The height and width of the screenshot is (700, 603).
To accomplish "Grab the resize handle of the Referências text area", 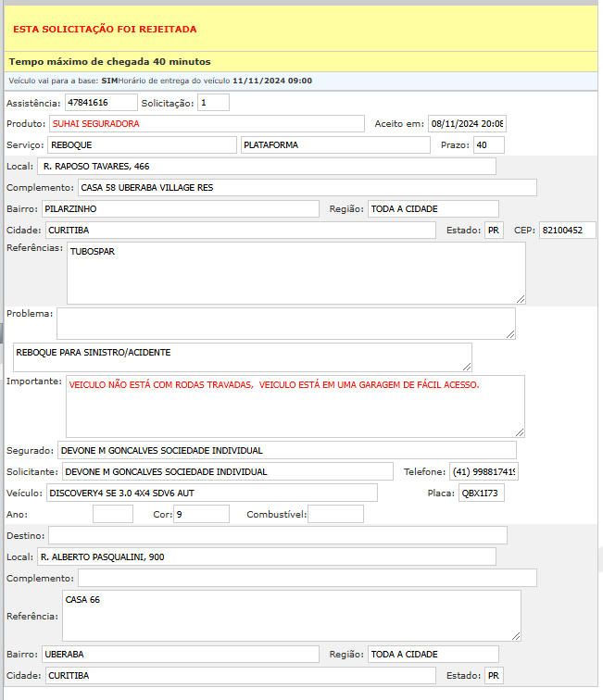I will click(520, 298).
